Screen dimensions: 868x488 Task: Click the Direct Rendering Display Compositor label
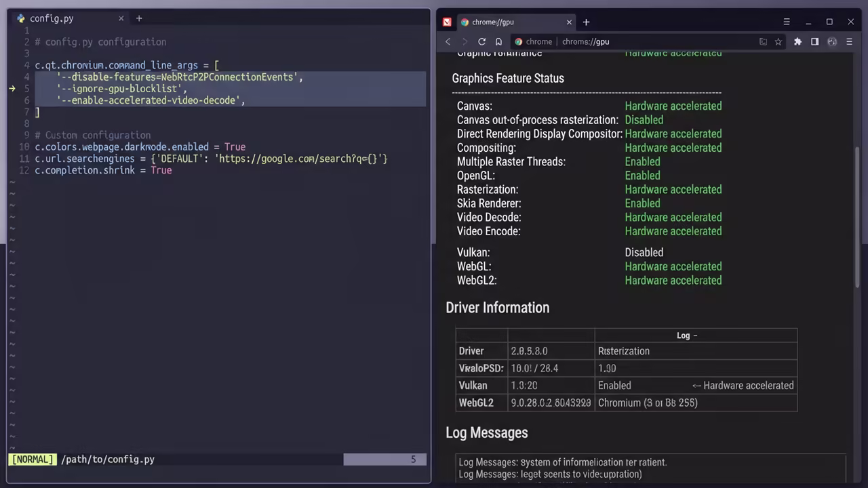tap(540, 134)
